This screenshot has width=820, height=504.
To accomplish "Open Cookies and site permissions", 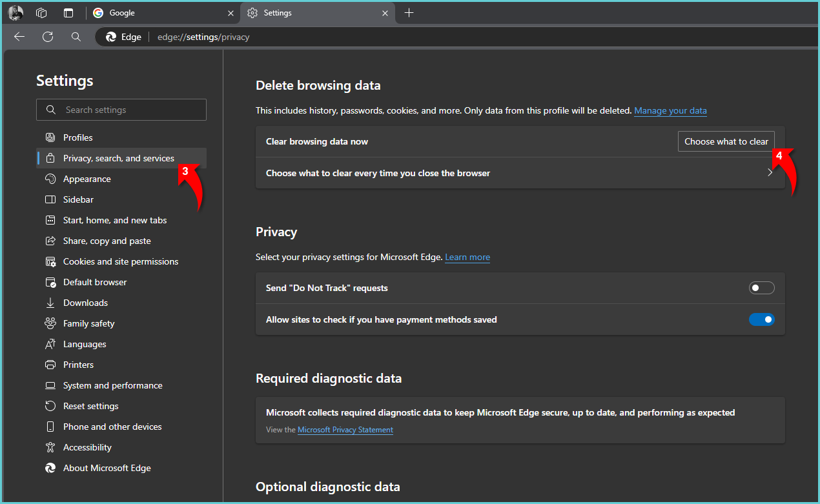I will tap(121, 261).
